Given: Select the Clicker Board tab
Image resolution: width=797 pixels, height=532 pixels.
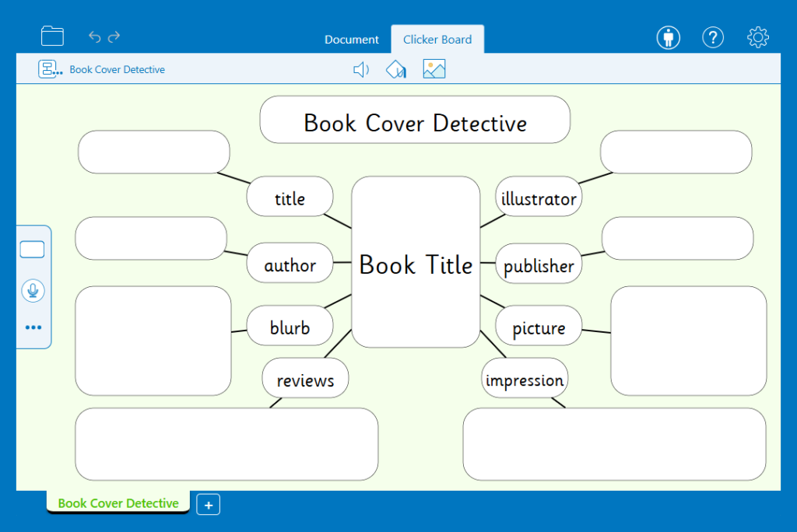Looking at the screenshot, I should (437, 39).
